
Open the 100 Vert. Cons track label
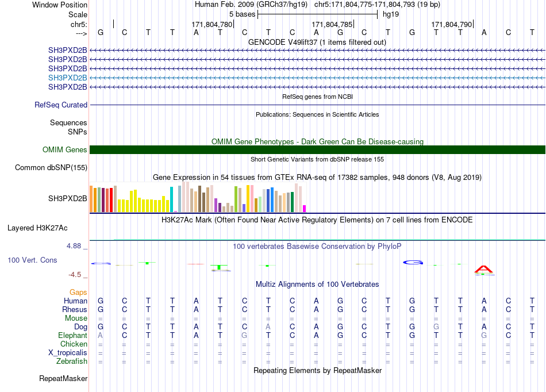(x=32, y=260)
